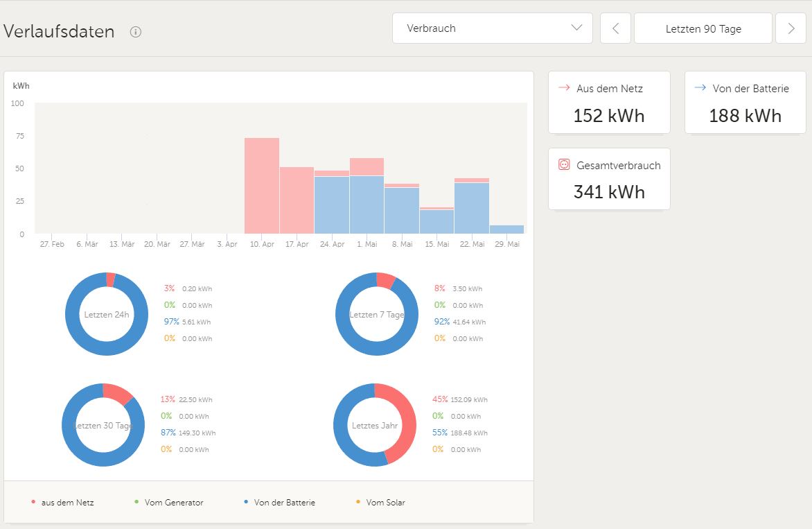Click the red legend dot for aus dem Netz
The width and height of the screenshot is (812, 529).
(x=33, y=501)
